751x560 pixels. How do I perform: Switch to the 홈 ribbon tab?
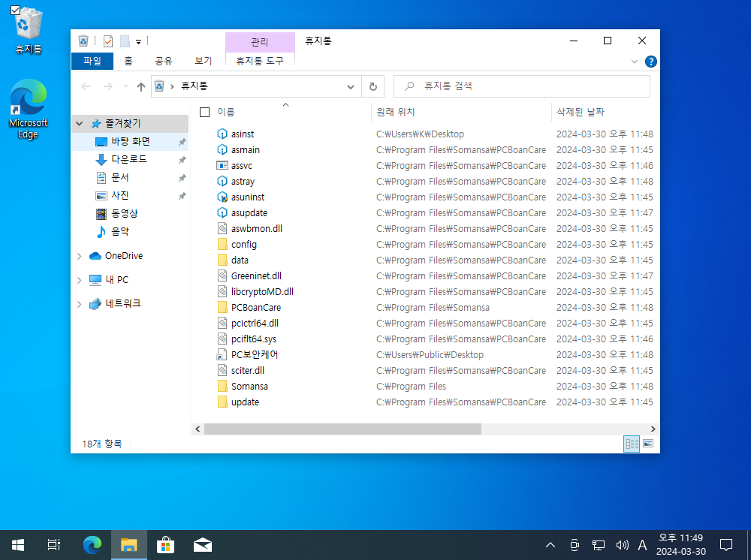[x=128, y=61]
